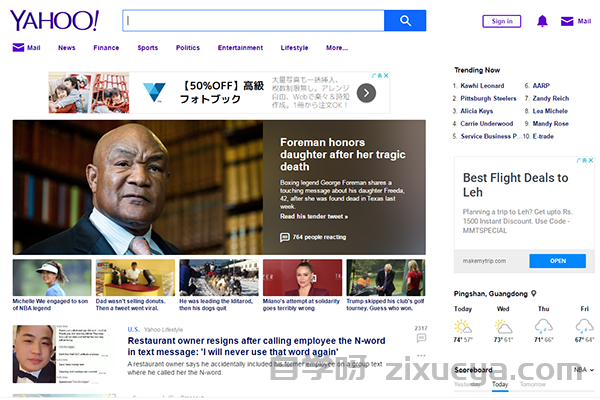Open the notifications bell icon
Viewport: 600px width, 400px height.
tap(542, 21)
